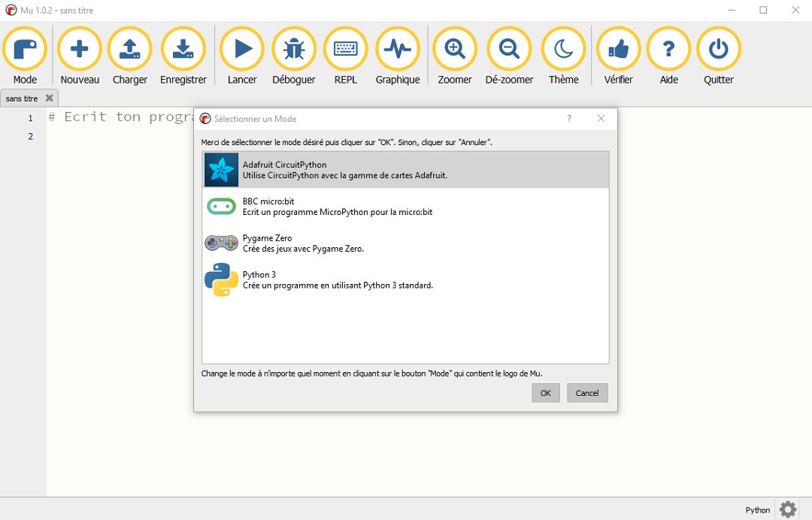The image size is (812, 520).
Task: Start the debugger with Déboguer
Action: coord(294,56)
